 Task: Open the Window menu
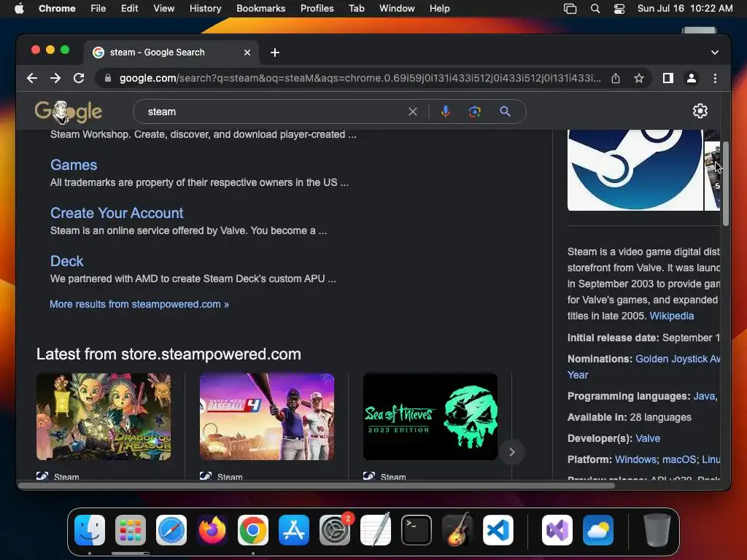coord(397,9)
